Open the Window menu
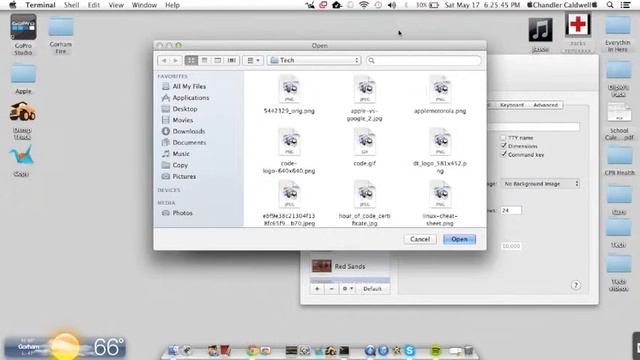The image size is (640, 360). tap(144, 5)
